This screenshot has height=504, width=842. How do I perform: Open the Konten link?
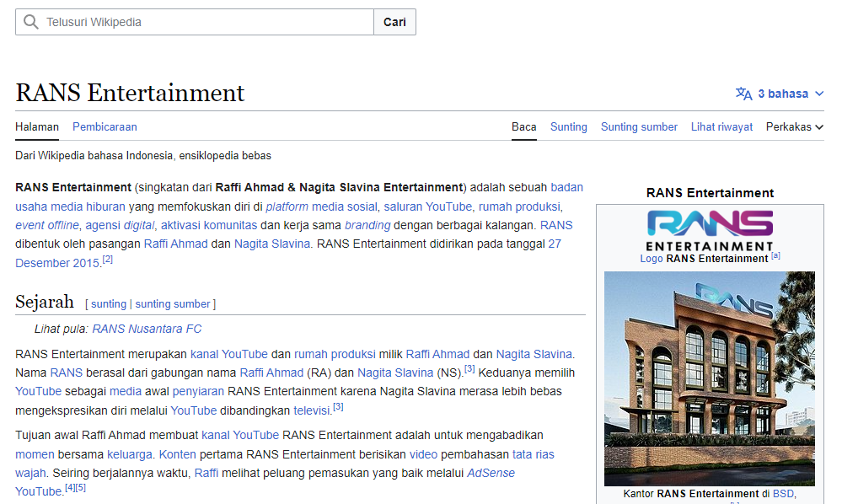[x=177, y=454]
